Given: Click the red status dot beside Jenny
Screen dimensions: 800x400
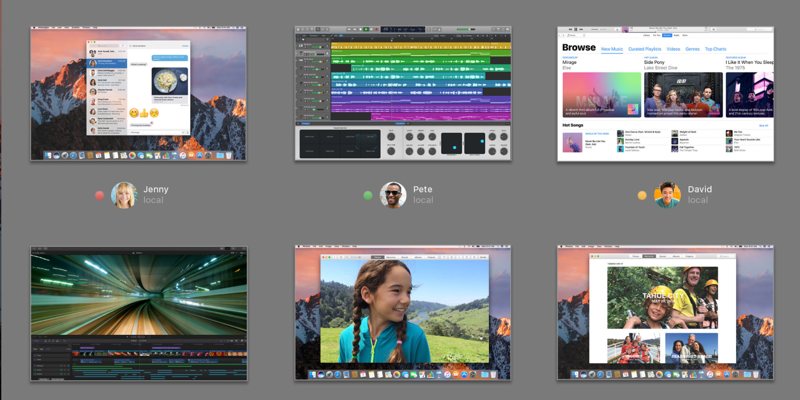Looking at the screenshot, I should click(x=99, y=196).
